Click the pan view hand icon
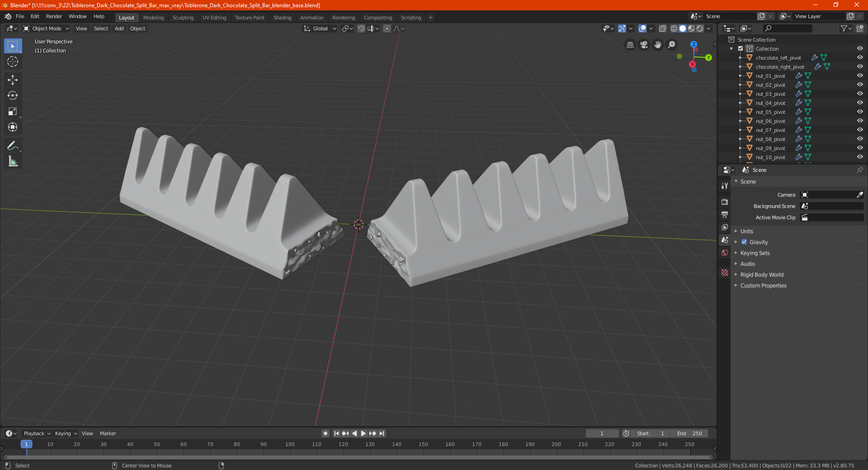 point(658,45)
